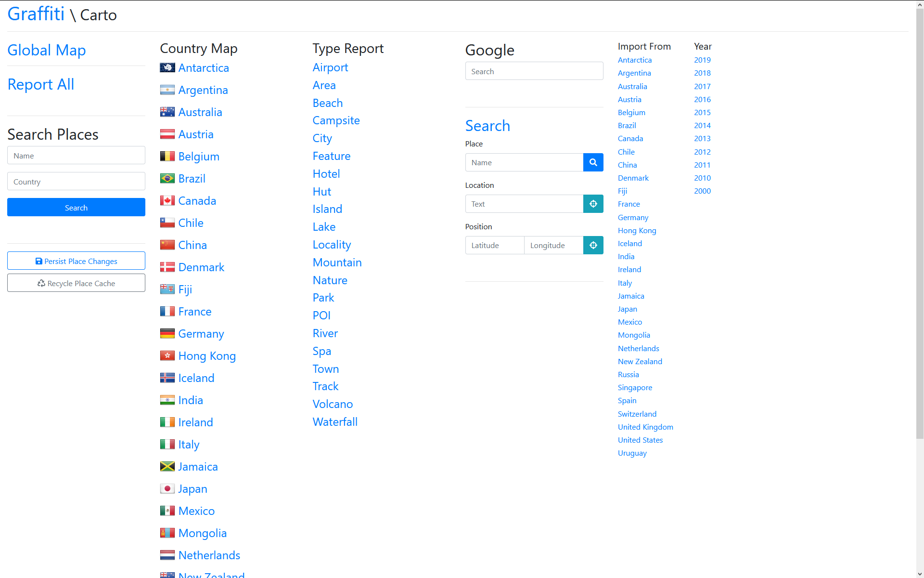Open the Volcano type report
Viewport: 924px width, 578px height.
[x=333, y=404]
